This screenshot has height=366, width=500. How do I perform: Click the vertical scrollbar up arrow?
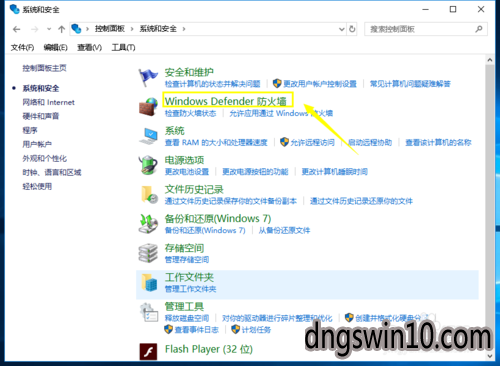(489, 60)
